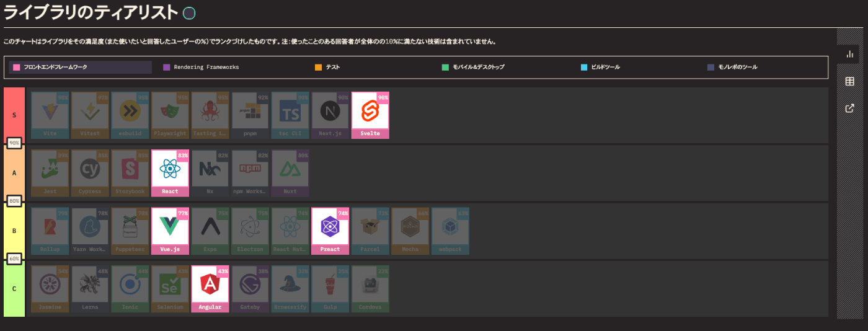Select the Jest tile in A tier
This screenshot has width=868, height=331.
(50, 173)
